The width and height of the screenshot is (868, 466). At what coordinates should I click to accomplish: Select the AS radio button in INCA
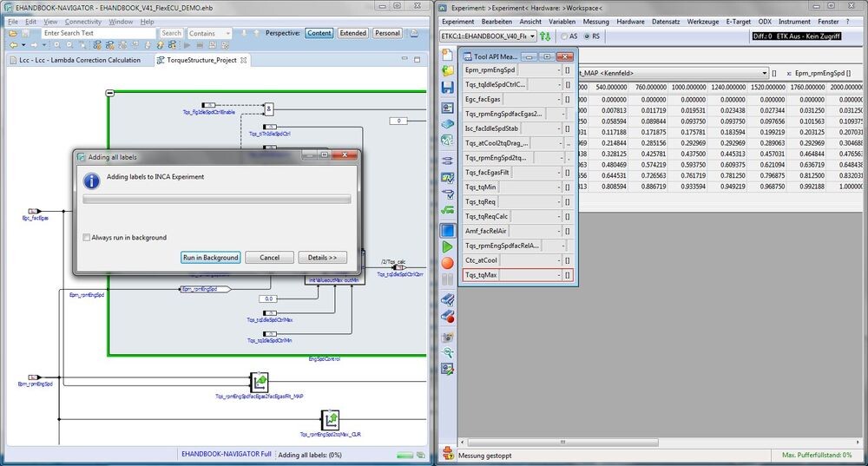563,36
